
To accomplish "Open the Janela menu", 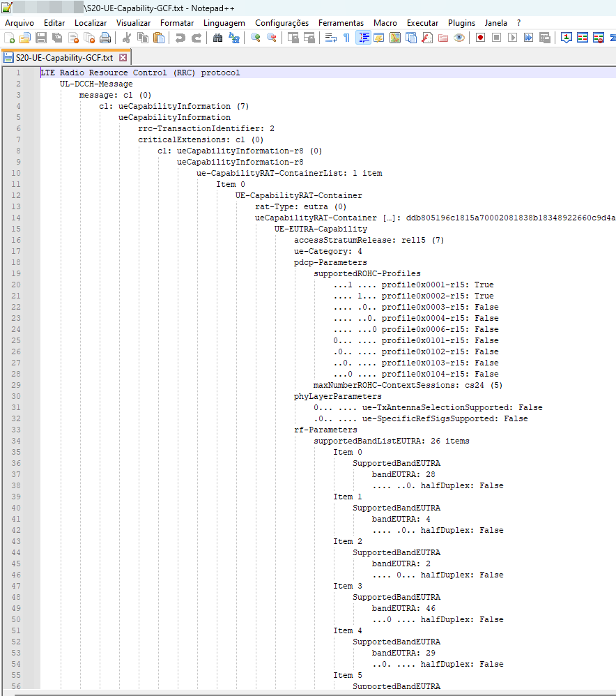I will coord(496,23).
